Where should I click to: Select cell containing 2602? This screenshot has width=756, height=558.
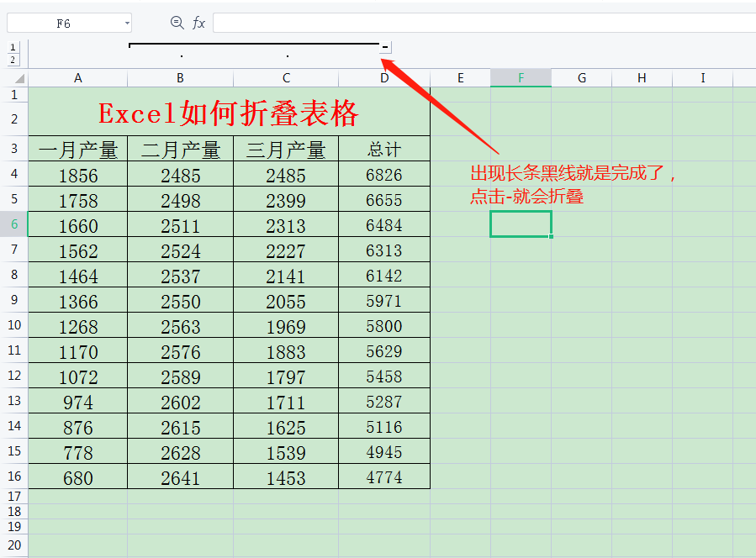[180, 401]
